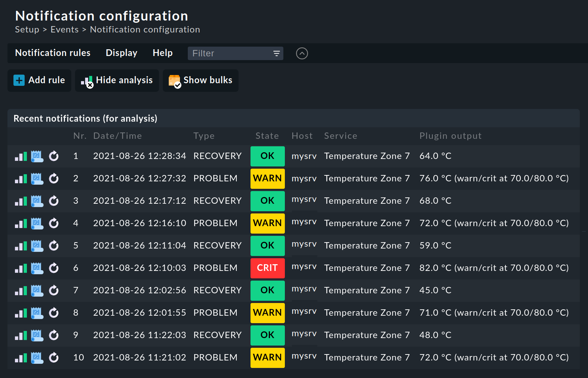588x378 pixels.
Task: Show context of notification 9
Action: [x=37, y=335]
